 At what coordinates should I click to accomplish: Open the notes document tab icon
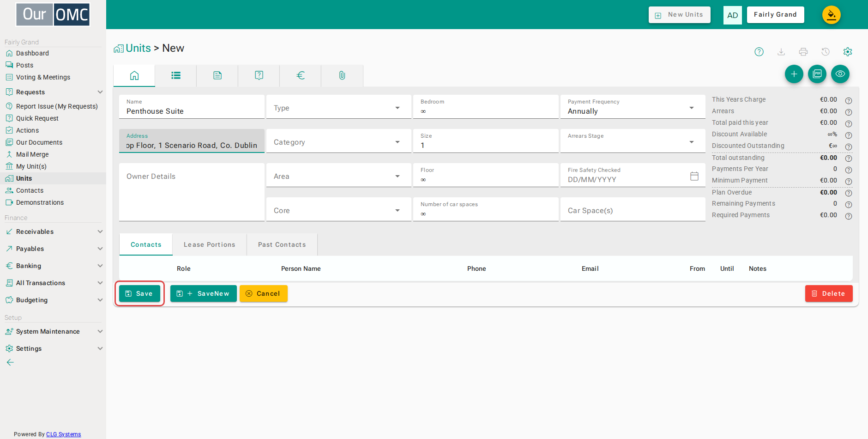click(x=217, y=75)
